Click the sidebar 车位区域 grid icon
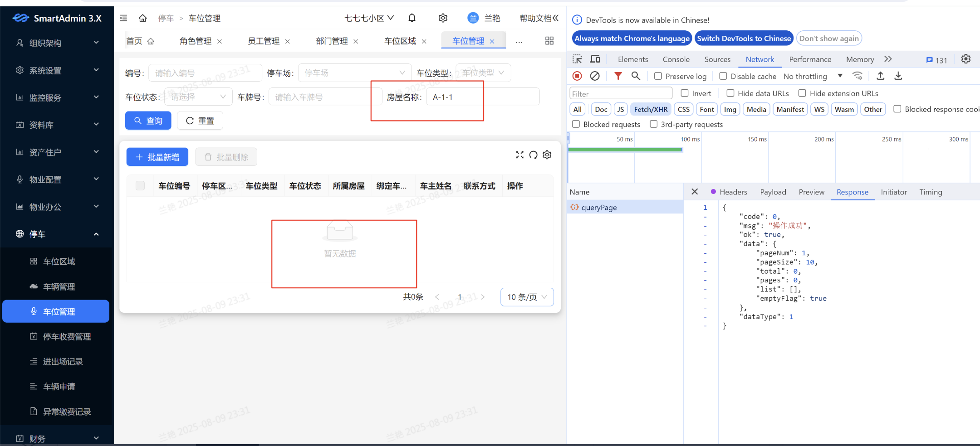 click(33, 261)
